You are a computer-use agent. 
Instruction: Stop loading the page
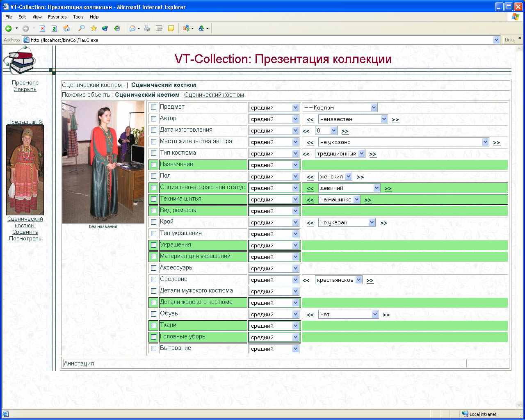tap(42, 28)
